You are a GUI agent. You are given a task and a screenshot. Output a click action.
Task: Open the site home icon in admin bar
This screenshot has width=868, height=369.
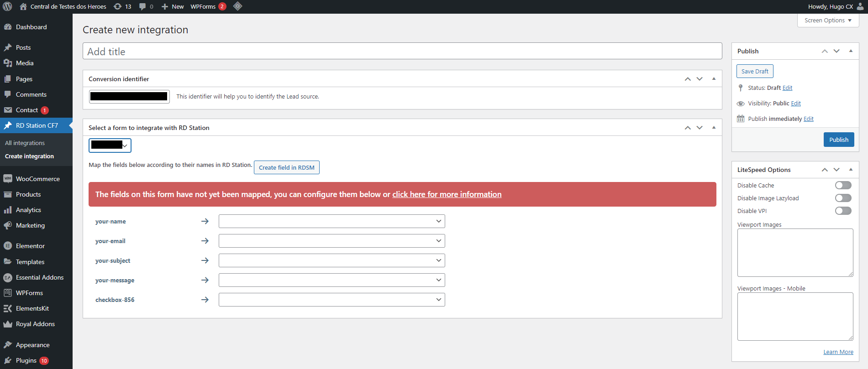coord(23,6)
